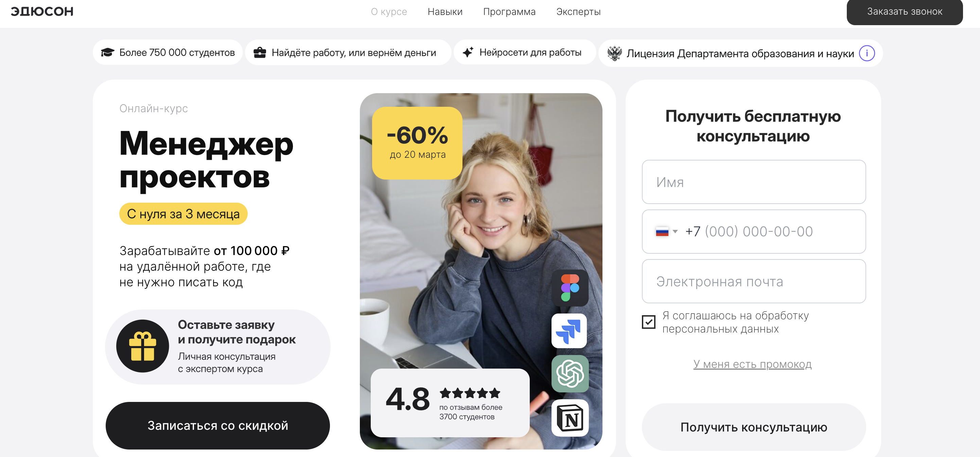Click the sparkle neural networks icon

(x=468, y=52)
